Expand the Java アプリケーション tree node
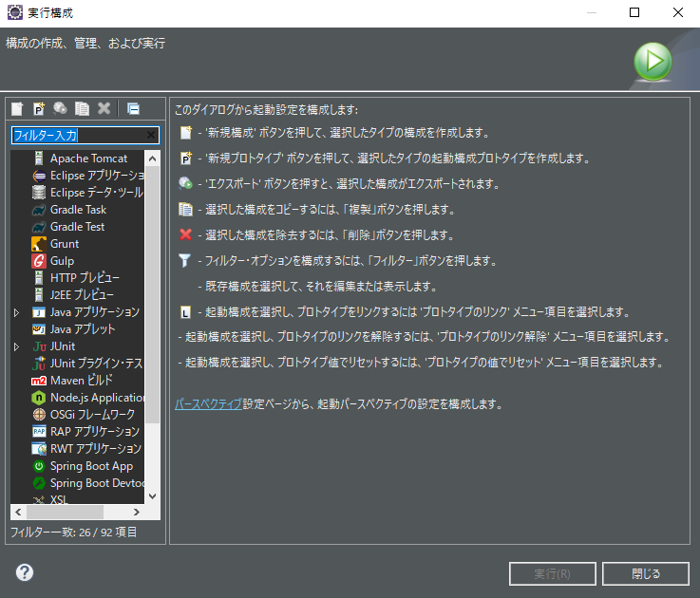The height and width of the screenshot is (598, 700). pos(16,312)
